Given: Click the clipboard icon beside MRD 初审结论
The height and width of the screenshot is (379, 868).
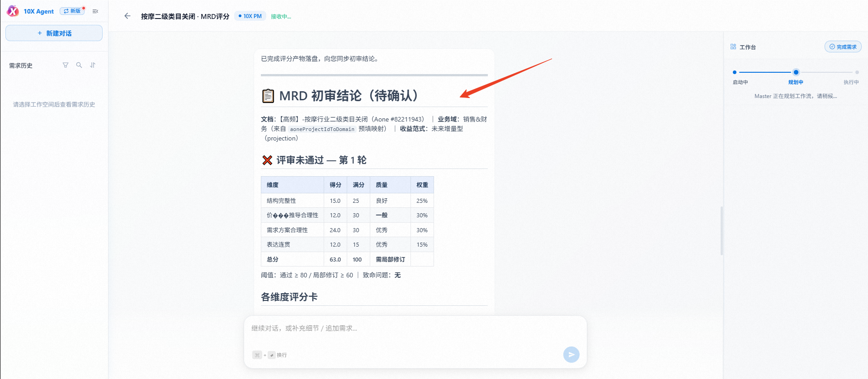Looking at the screenshot, I should 268,96.
